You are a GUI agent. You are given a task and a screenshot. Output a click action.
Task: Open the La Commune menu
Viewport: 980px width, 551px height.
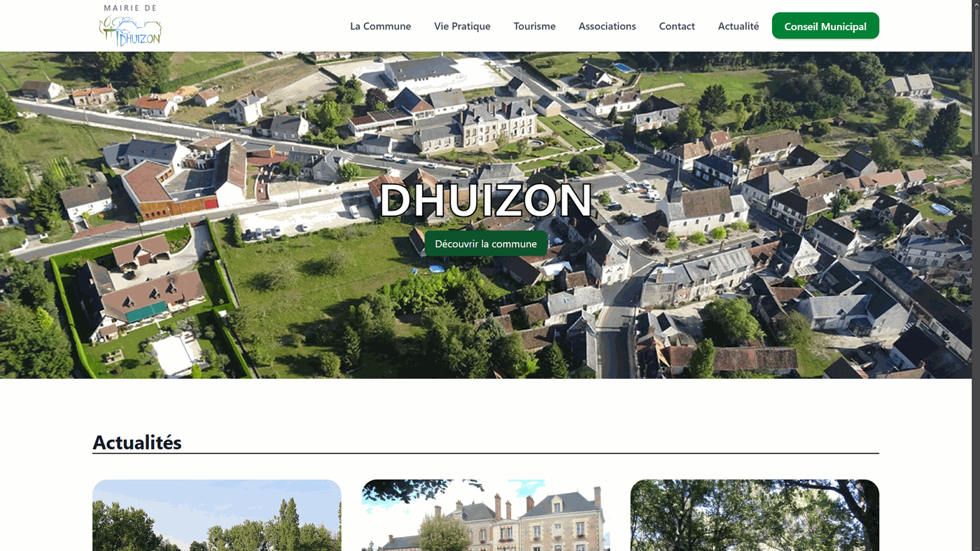[380, 26]
